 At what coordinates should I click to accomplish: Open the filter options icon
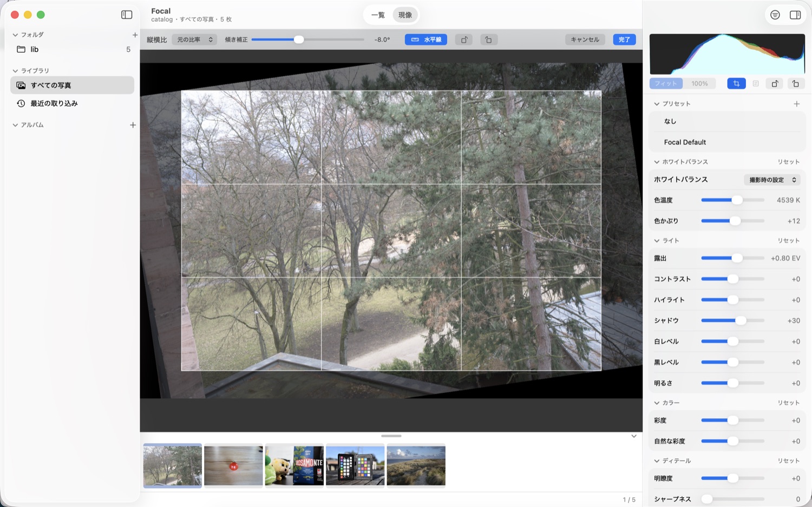coord(775,15)
